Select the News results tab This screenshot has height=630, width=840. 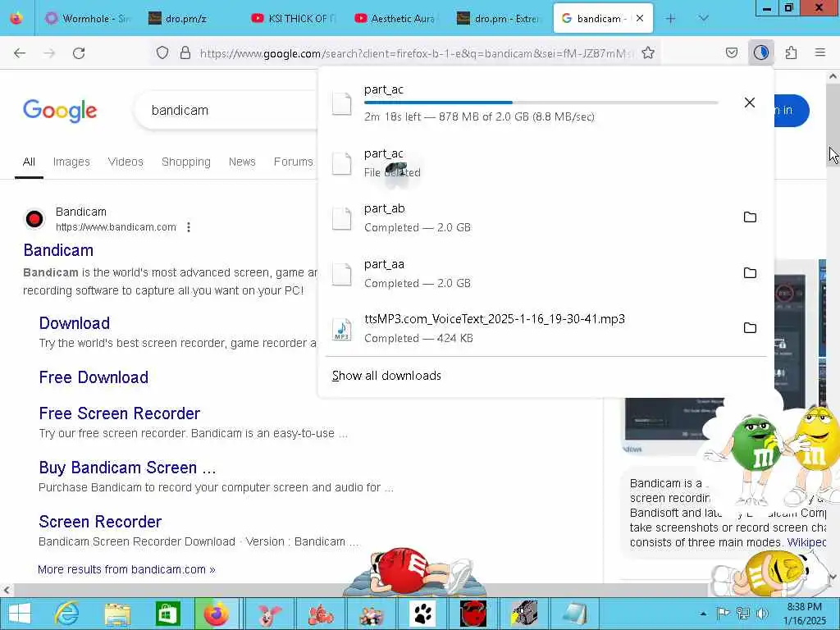pos(242,162)
